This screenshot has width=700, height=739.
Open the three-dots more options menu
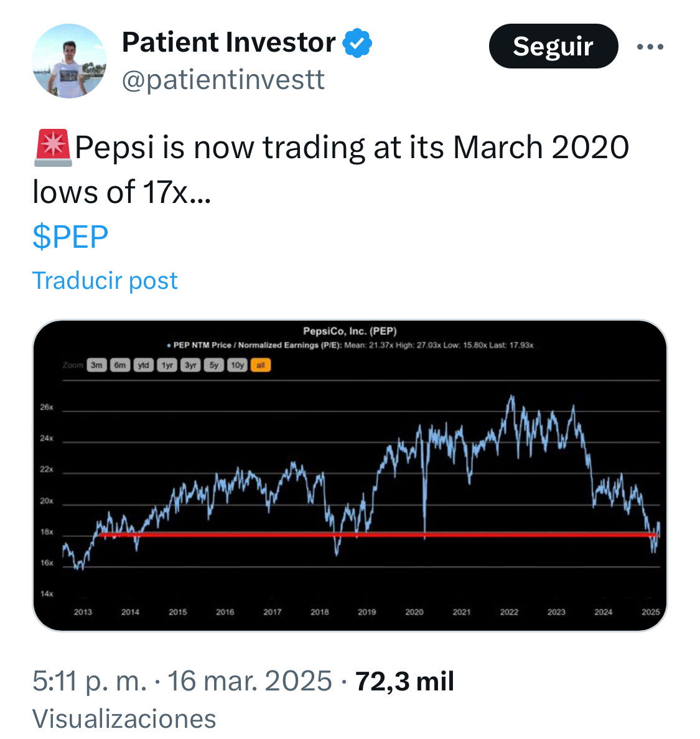[650, 46]
